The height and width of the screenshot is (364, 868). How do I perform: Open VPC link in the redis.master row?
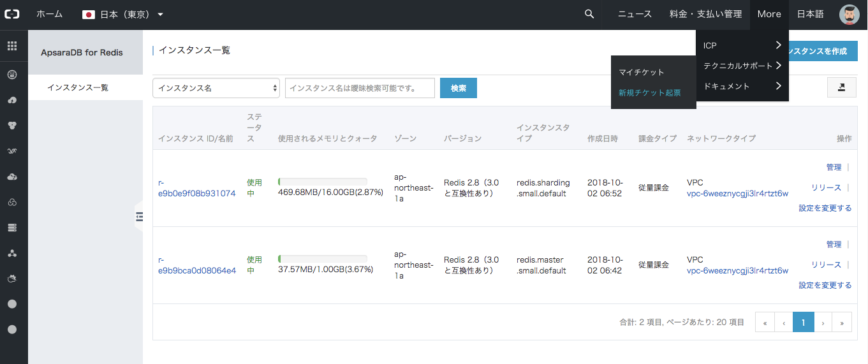(737, 270)
